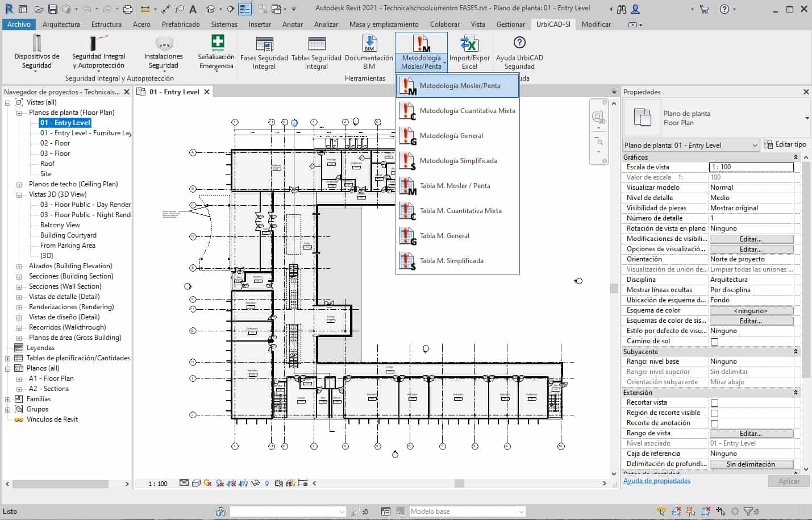Open the Plano de planta: 01 - Entry Level dropdown
Screen dimensions: 812x520
click(691, 145)
